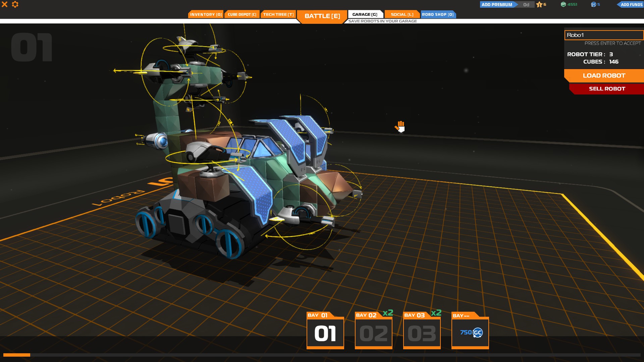Select garage Bay 01
644x362 pixels.
[325, 330]
